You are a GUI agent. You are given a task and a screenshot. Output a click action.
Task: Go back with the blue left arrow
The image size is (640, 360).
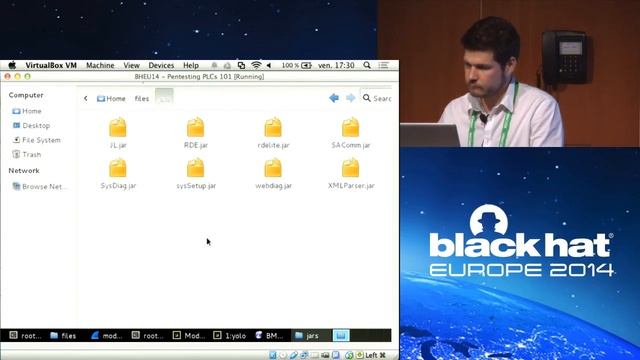[334, 98]
